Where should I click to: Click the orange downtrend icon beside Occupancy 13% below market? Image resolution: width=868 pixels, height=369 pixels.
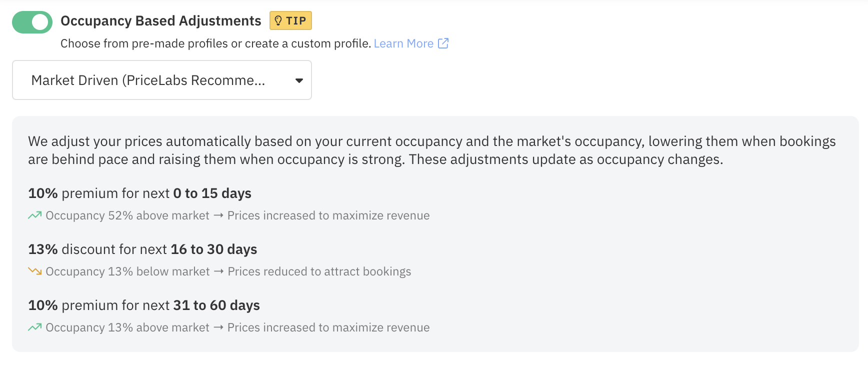click(x=34, y=271)
